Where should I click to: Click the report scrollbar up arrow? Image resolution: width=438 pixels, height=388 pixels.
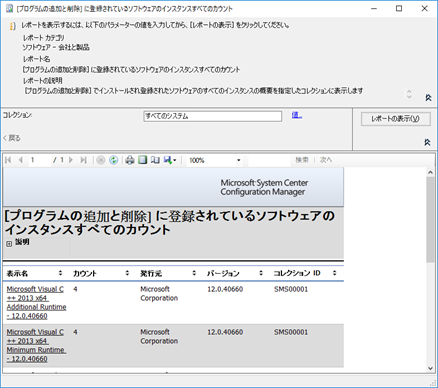[430, 172]
